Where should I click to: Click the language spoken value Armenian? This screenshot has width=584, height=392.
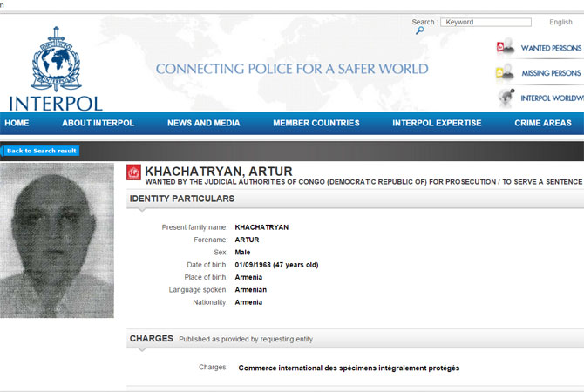(251, 289)
